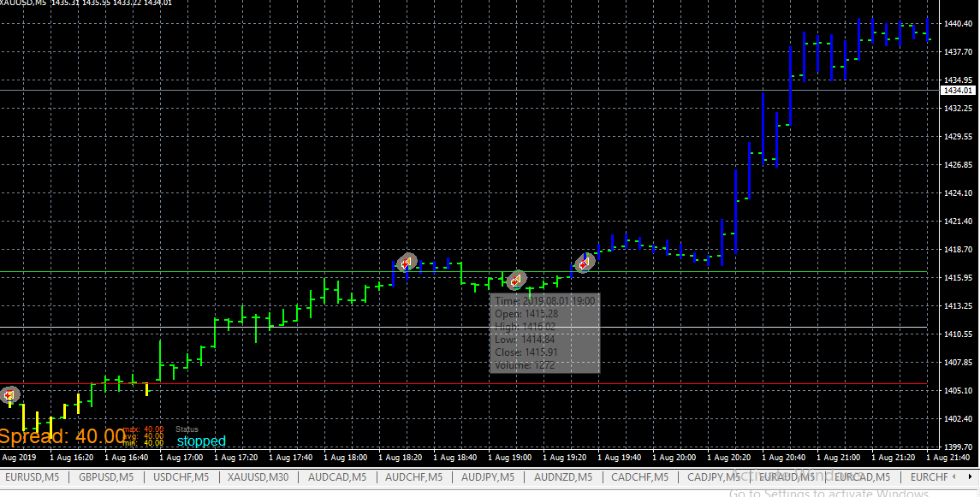Open the EURUSD,M5 chart tab

click(x=32, y=477)
